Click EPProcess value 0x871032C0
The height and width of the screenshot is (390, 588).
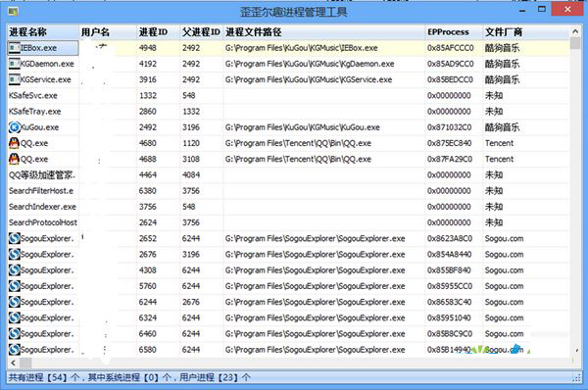tap(450, 127)
